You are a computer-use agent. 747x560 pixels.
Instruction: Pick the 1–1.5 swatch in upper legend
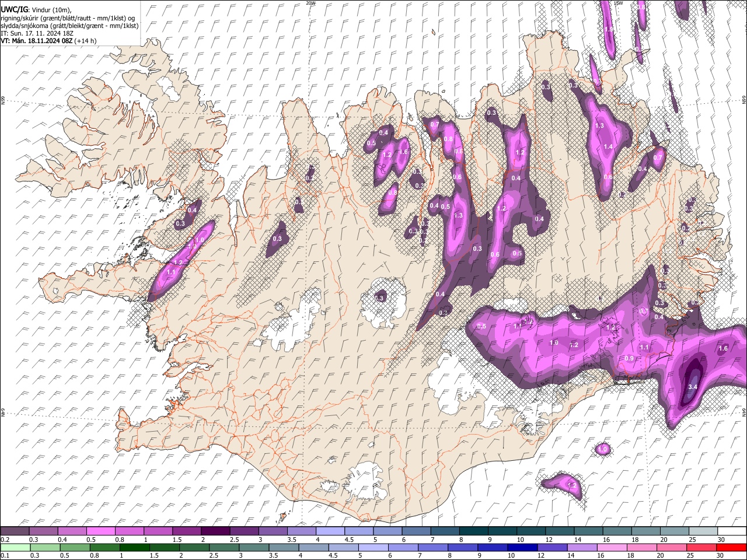158,531
